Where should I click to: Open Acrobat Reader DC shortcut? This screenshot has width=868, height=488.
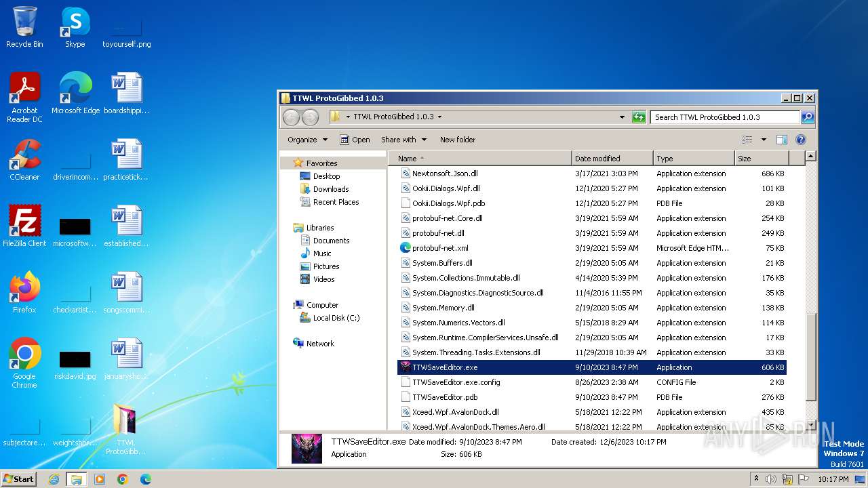click(24, 98)
